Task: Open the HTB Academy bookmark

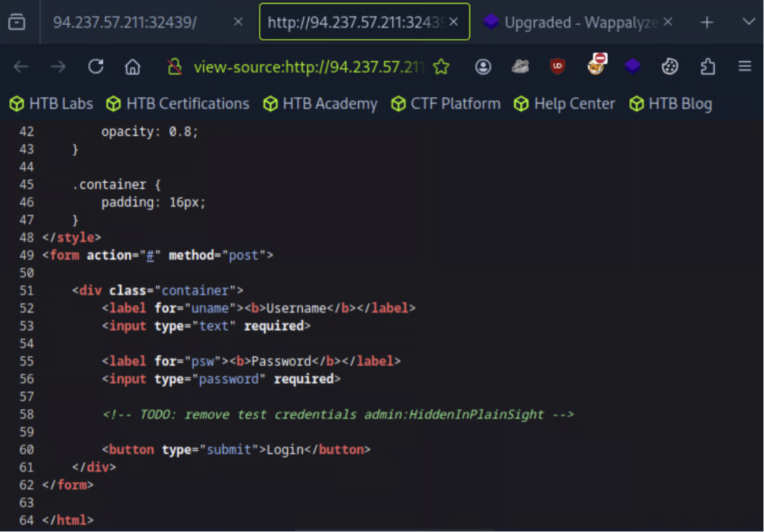Action: click(319, 104)
